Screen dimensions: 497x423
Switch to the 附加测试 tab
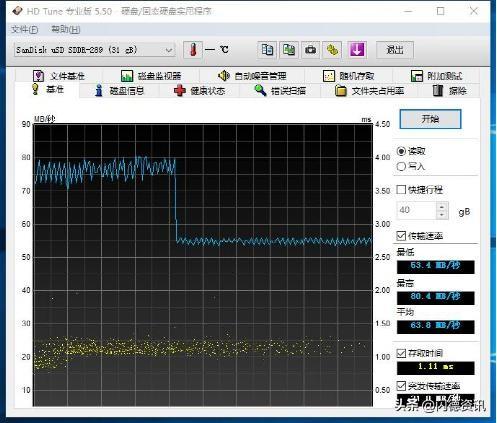click(437, 76)
